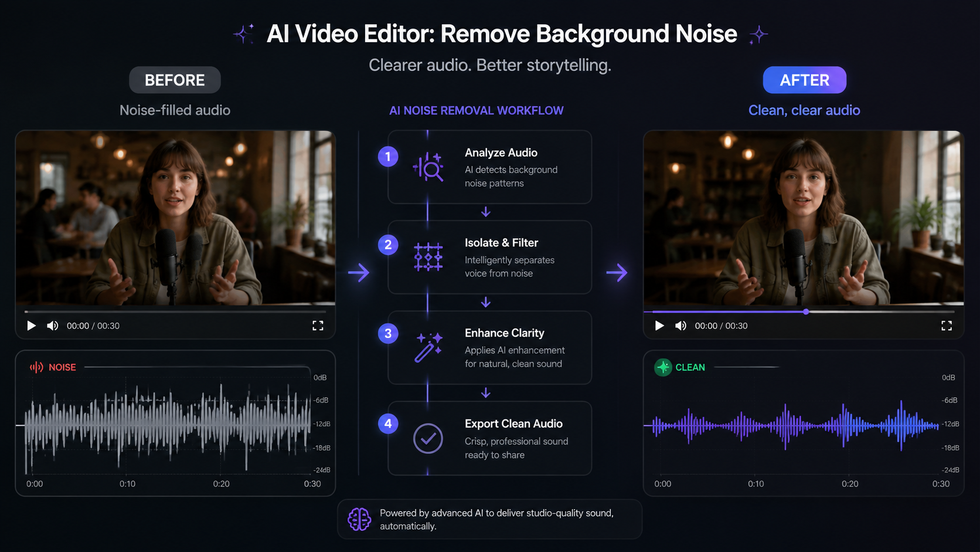The image size is (980, 552).
Task: Click the 'Powered by advanced AI' footer text
Action: coord(496,519)
